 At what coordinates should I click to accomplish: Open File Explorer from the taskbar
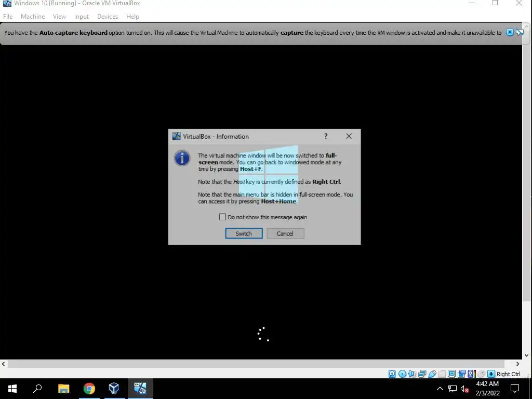[x=63, y=389]
